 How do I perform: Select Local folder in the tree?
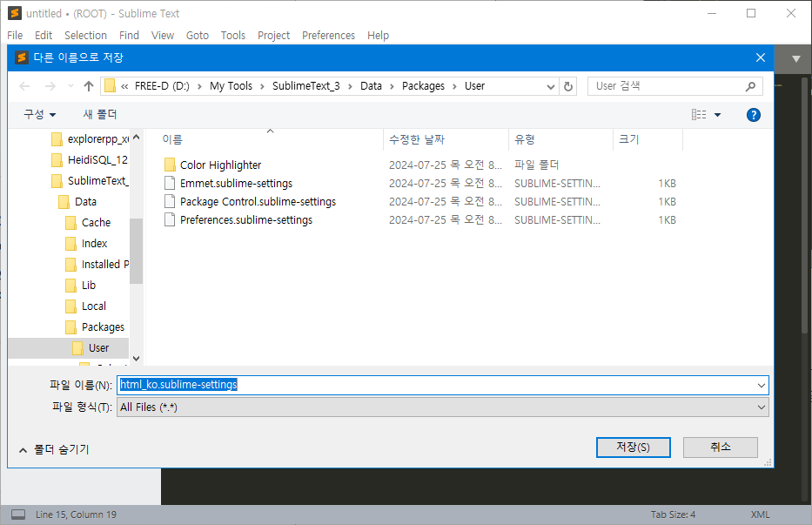pos(86,306)
